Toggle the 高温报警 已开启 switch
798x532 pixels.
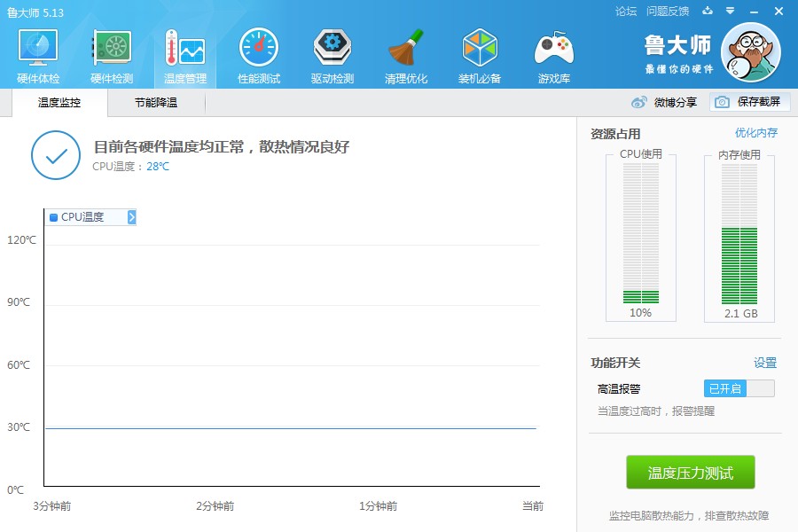(x=739, y=388)
